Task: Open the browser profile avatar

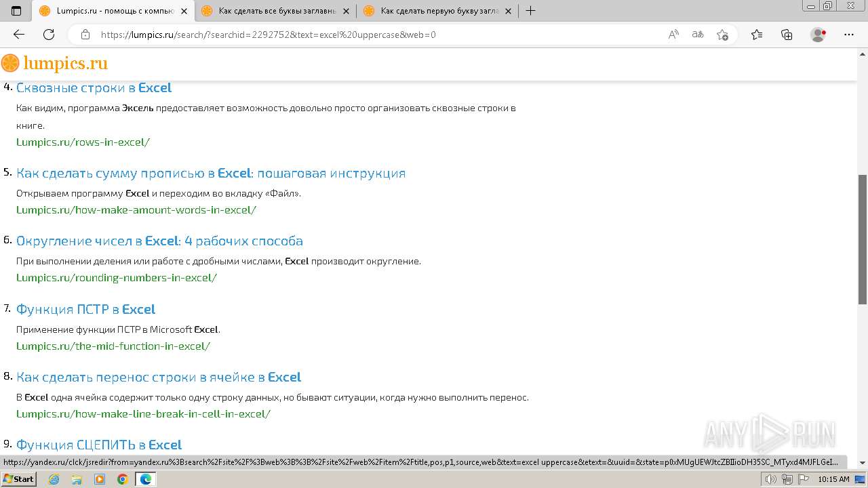Action: (818, 35)
